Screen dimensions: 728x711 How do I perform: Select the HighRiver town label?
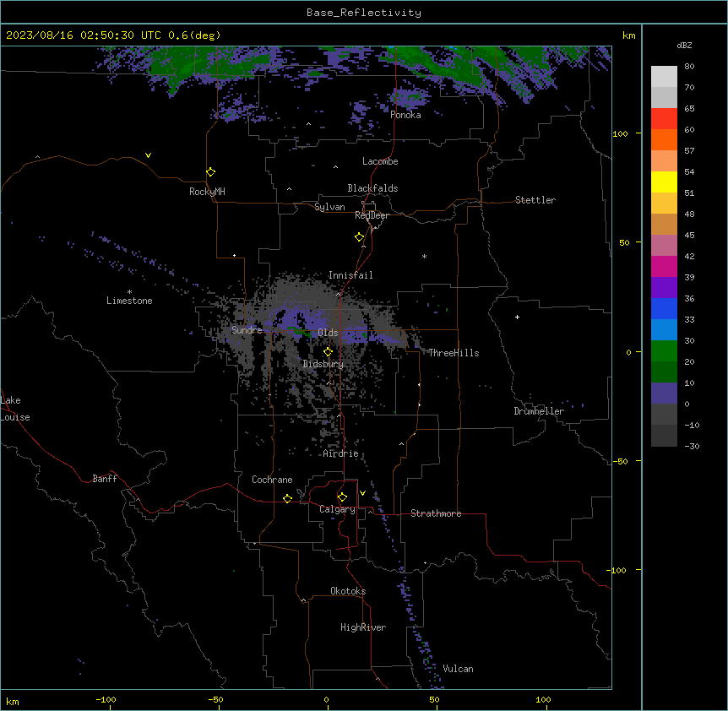(363, 627)
